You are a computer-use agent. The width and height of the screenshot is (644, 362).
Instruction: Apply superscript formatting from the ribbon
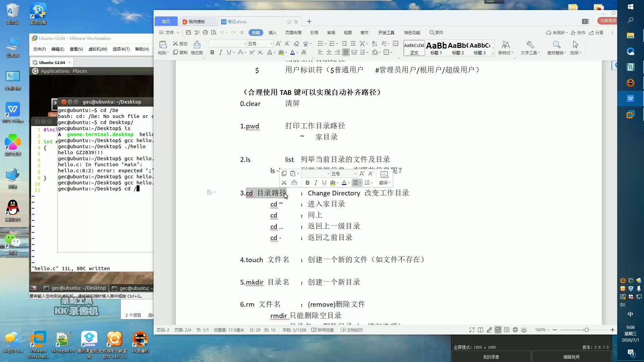[252, 52]
